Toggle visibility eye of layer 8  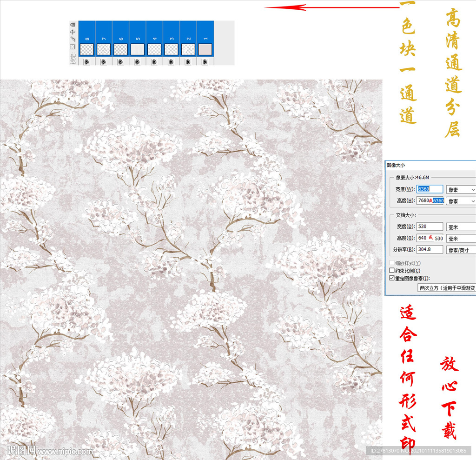click(x=87, y=62)
